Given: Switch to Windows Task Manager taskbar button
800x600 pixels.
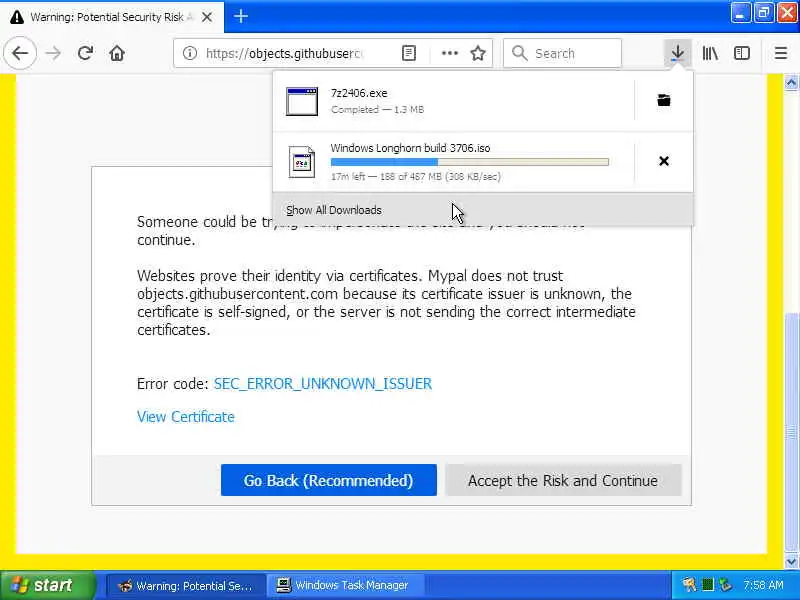Looking at the screenshot, I should click(x=345, y=585).
